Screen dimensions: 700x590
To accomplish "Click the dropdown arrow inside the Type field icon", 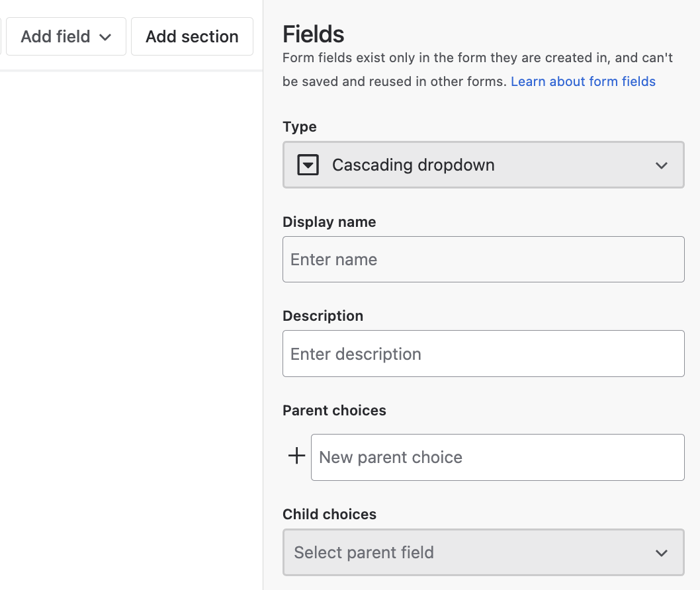I will [x=307, y=165].
